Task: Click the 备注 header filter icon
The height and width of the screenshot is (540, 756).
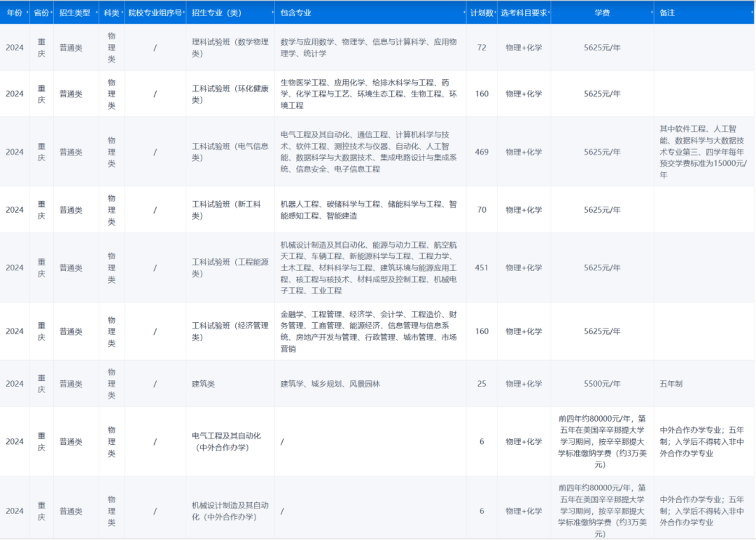Action: pyautogui.click(x=751, y=11)
